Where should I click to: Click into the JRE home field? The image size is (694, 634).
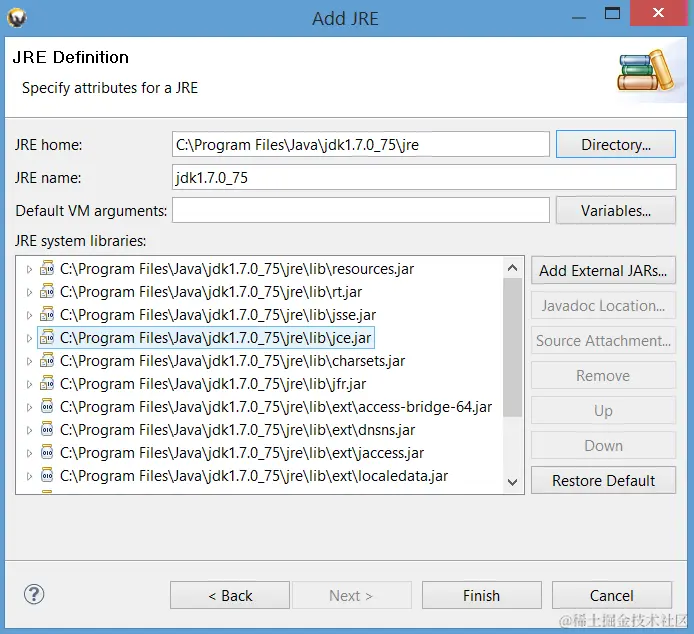click(361, 144)
